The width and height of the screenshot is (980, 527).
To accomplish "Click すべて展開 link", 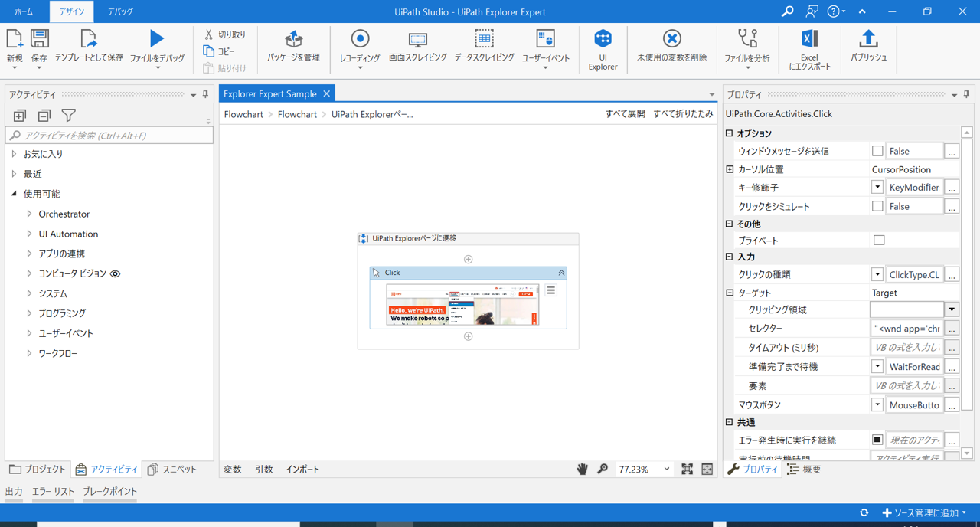I will [x=626, y=113].
